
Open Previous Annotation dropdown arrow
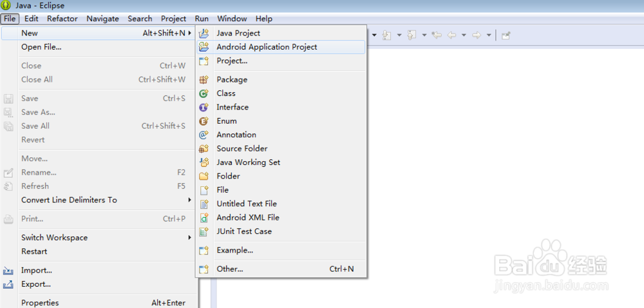tap(424, 35)
